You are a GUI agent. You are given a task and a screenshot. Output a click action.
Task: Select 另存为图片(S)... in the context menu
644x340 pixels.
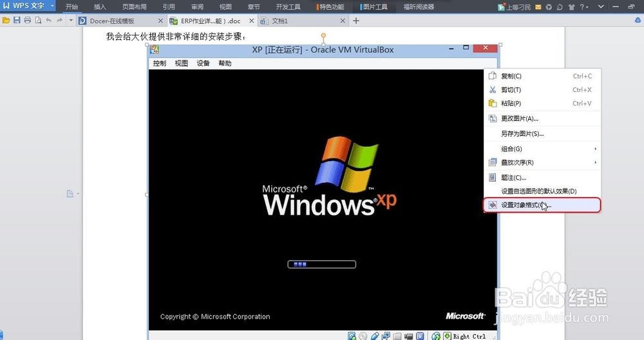click(542, 133)
